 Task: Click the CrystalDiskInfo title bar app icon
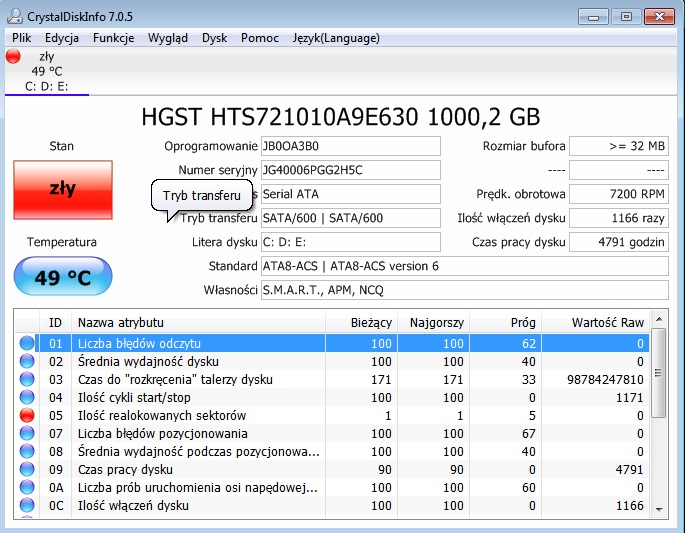click(14, 16)
